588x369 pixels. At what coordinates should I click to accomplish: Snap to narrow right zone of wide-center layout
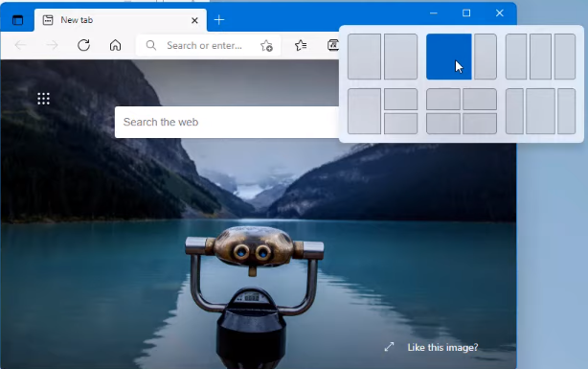tap(566, 111)
